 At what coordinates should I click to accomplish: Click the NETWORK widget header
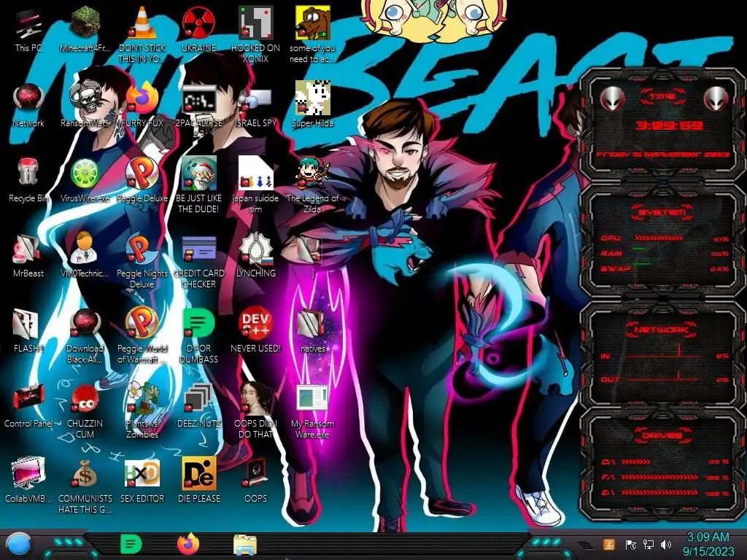662,330
